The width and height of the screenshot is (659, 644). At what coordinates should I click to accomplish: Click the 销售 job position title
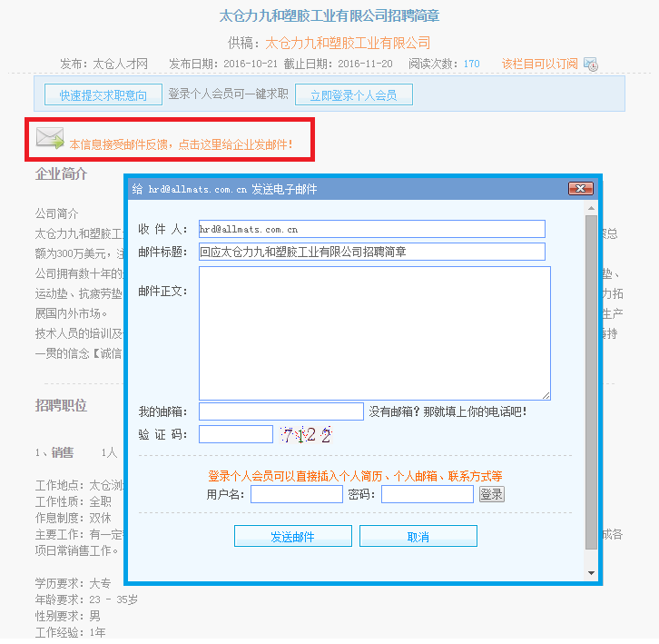[63, 452]
